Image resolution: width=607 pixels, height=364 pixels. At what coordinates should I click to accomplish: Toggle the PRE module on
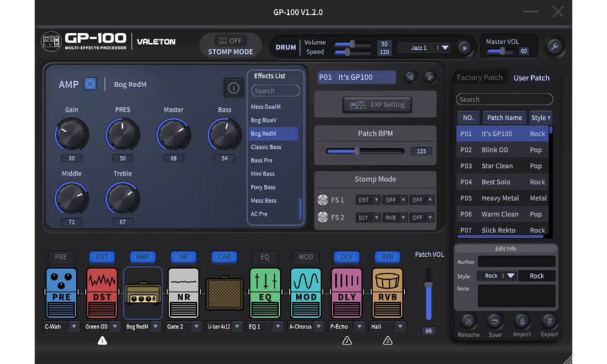tap(61, 257)
